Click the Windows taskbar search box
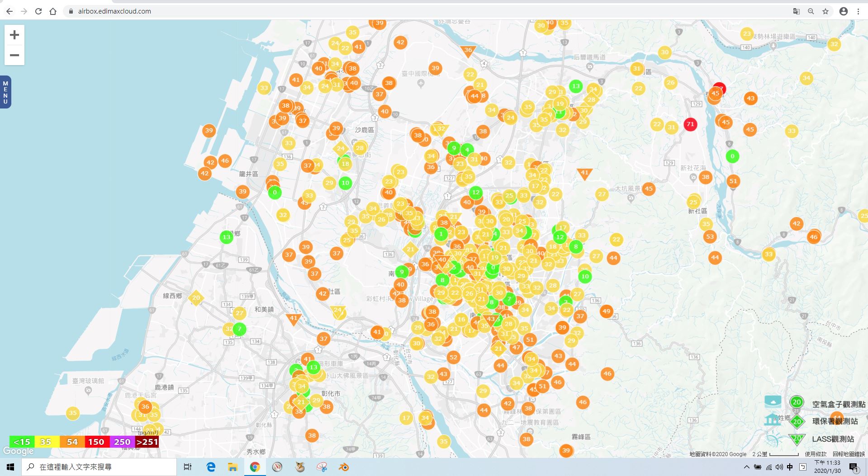This screenshot has height=476, width=868. tap(99, 467)
